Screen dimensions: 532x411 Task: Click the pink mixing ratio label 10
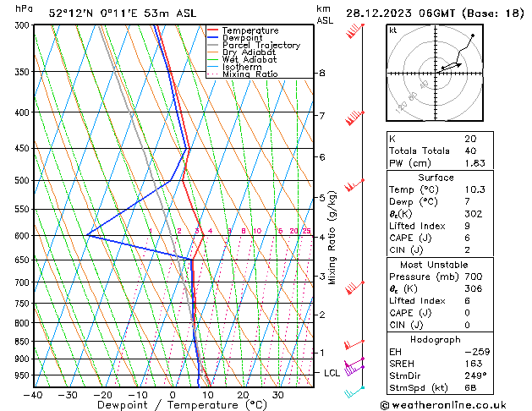click(257, 231)
